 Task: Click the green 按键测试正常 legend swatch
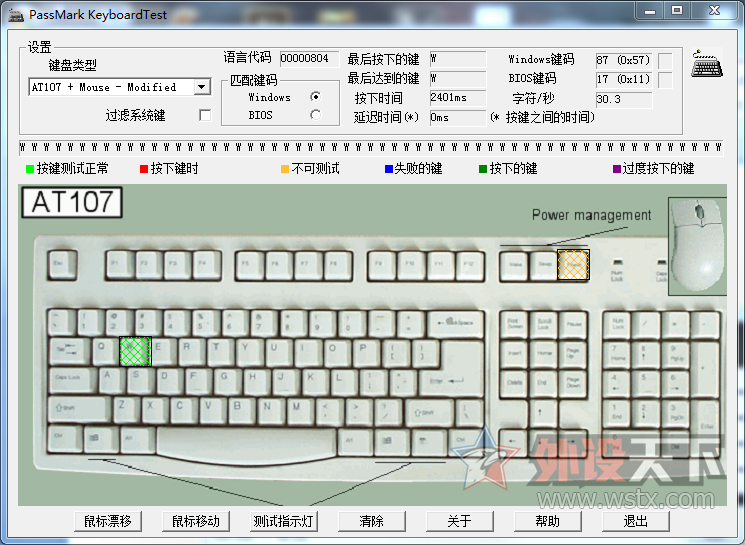click(30, 169)
